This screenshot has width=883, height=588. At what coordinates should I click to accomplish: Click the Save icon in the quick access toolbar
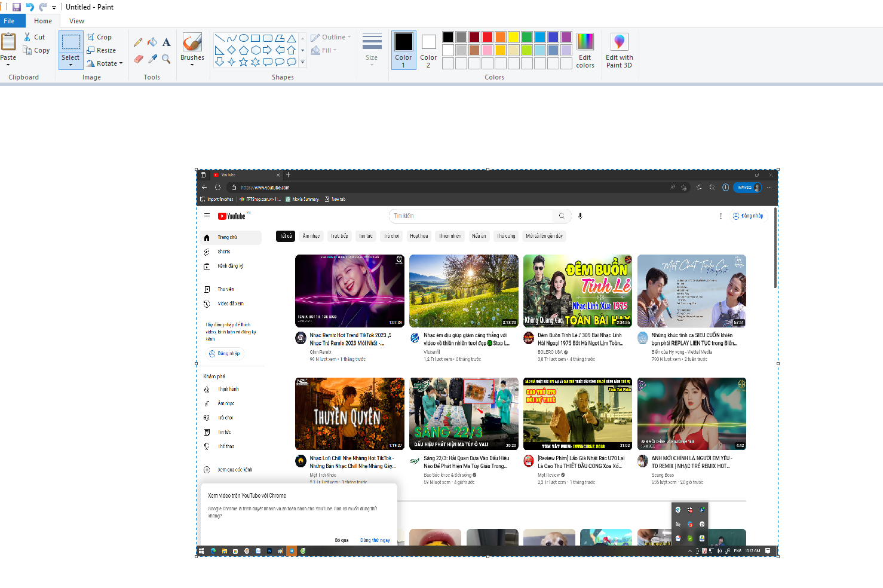pyautogui.click(x=16, y=7)
